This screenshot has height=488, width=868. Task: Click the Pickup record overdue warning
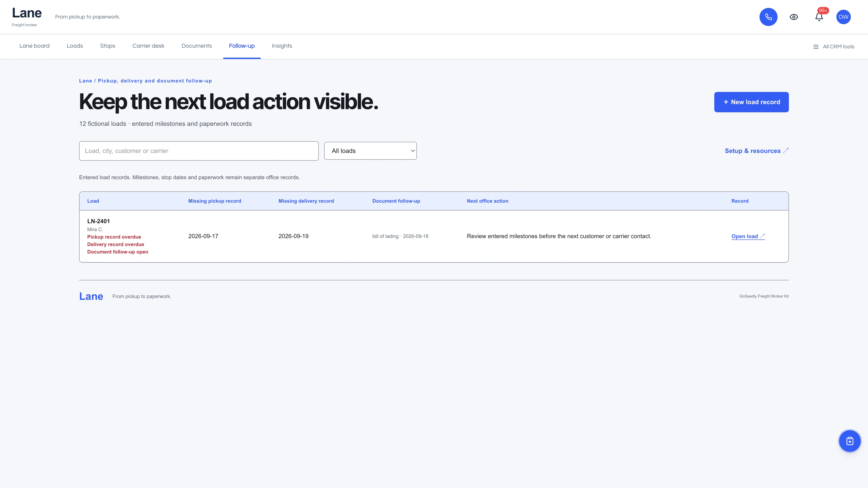(114, 237)
